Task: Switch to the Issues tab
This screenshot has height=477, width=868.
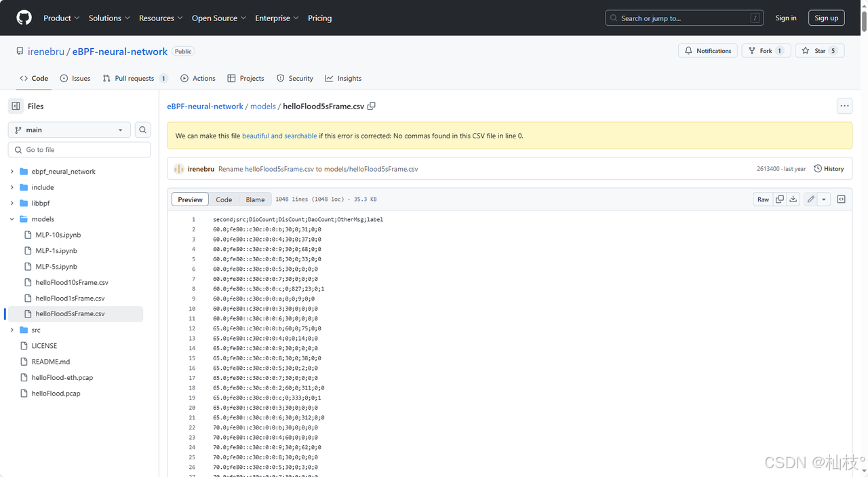Action: pos(75,79)
